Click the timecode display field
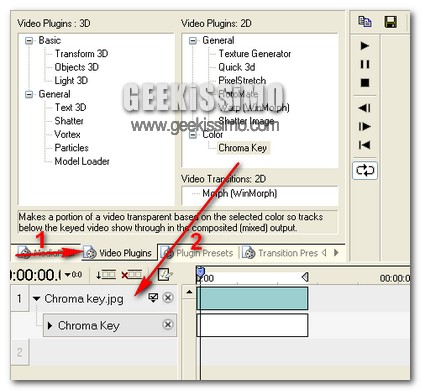The width and height of the screenshot is (421, 391). (36, 275)
